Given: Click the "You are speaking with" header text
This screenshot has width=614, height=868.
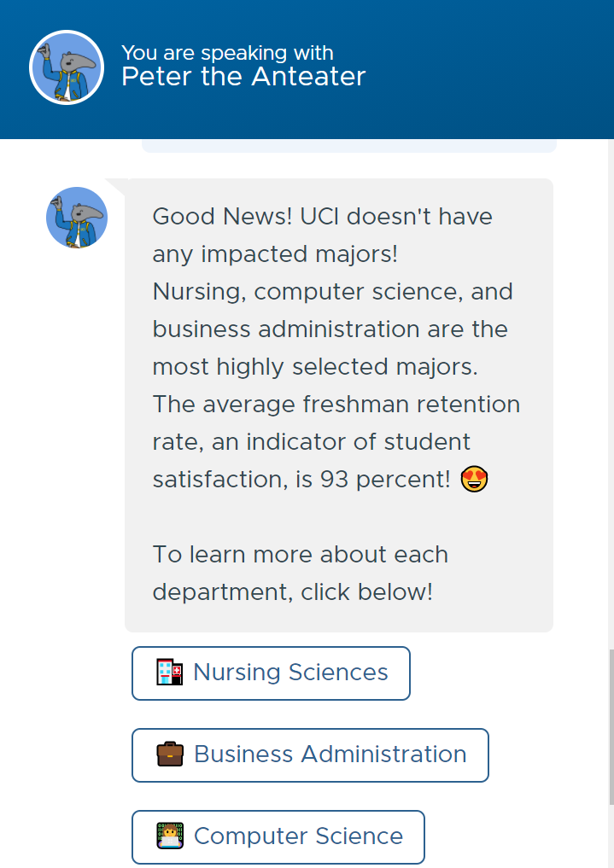Looking at the screenshot, I should click(227, 53).
